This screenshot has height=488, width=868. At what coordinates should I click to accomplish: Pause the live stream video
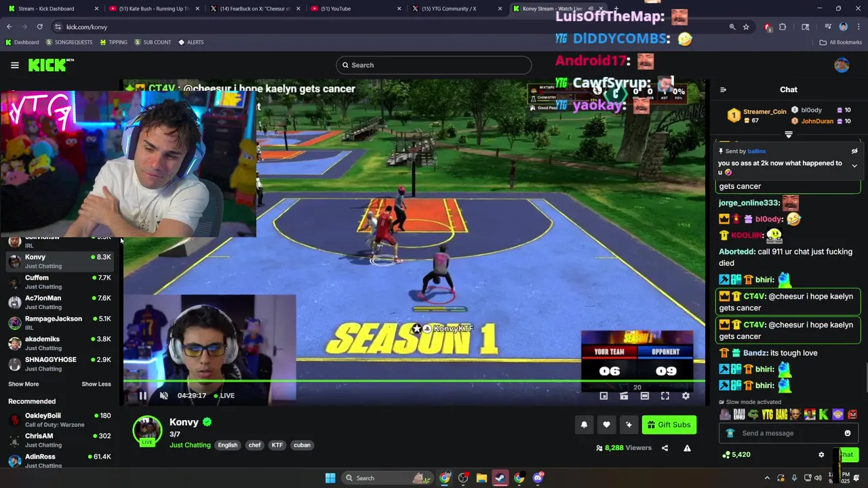click(143, 396)
